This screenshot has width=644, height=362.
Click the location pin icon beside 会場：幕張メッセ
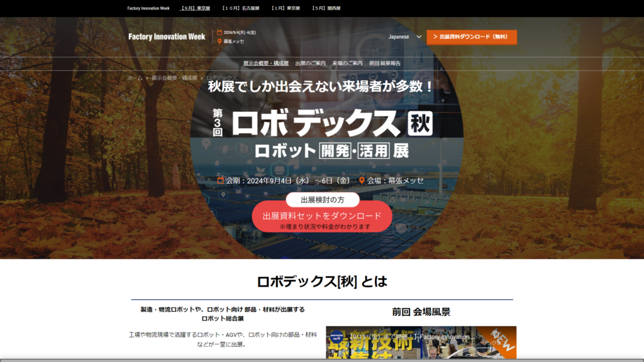362,180
